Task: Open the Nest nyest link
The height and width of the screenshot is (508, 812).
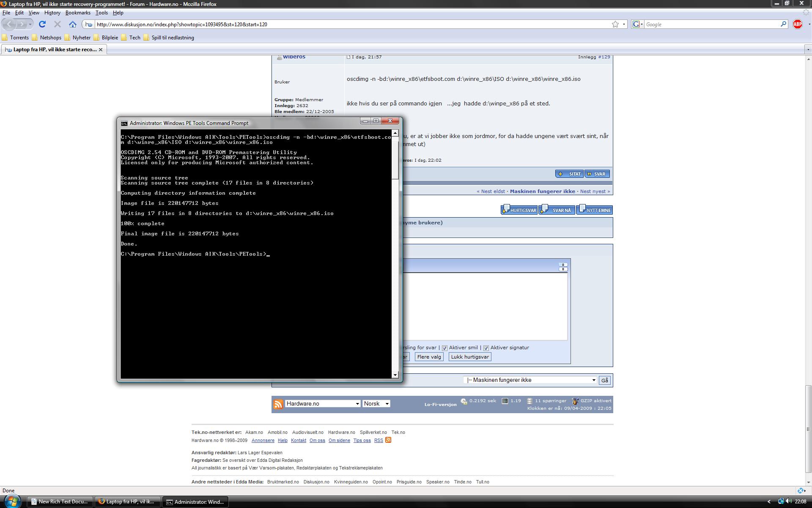Action: click(x=595, y=191)
